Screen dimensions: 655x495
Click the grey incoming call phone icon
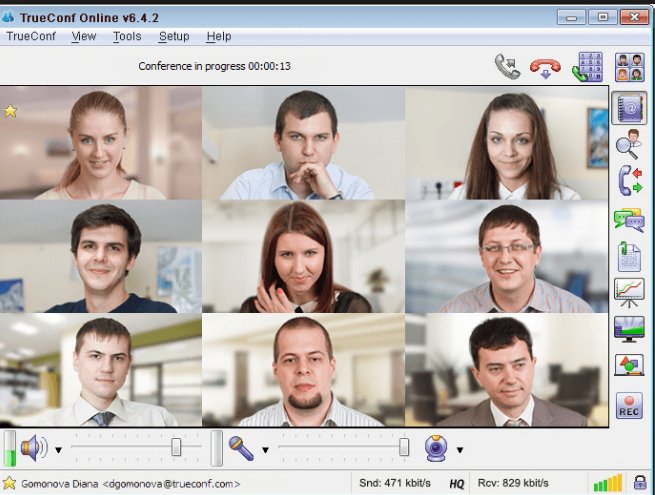pos(508,67)
